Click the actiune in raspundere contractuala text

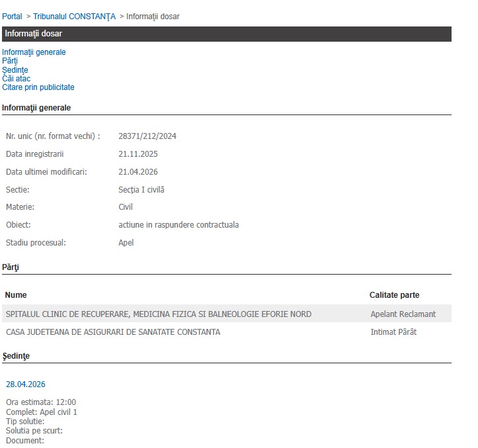[179, 225]
